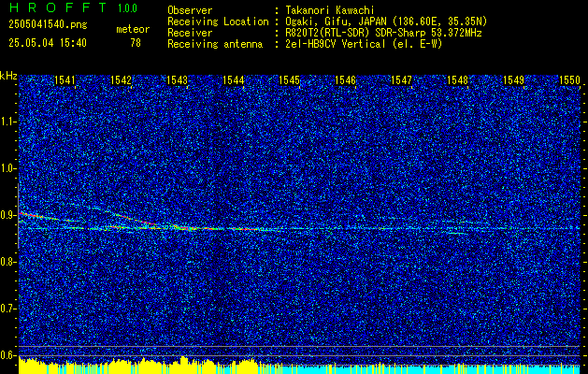Click the kHz axis unit label

tap(8, 76)
